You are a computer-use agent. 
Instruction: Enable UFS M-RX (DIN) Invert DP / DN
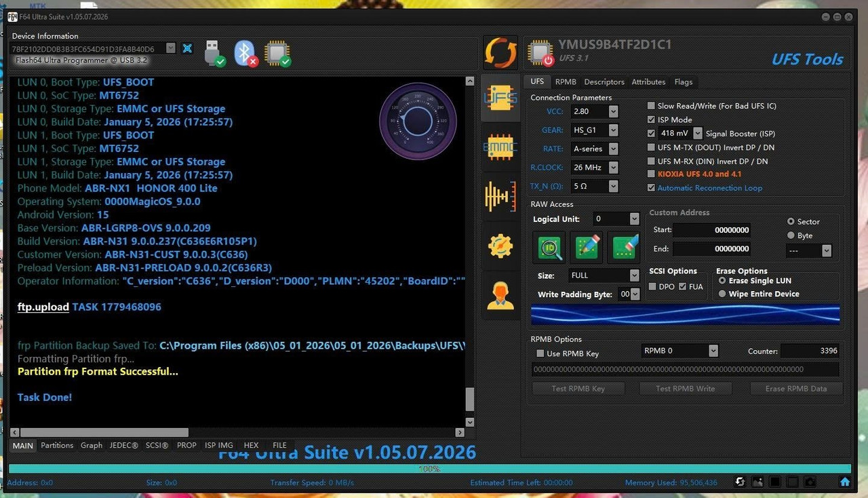(651, 161)
